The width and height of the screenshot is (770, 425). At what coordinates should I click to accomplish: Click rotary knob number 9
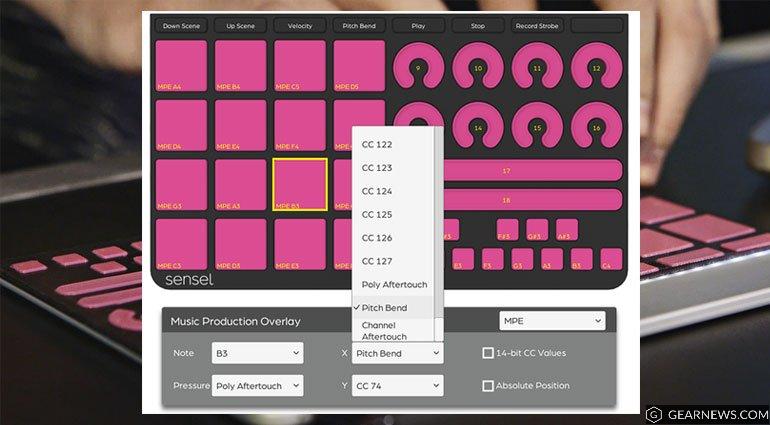click(418, 65)
